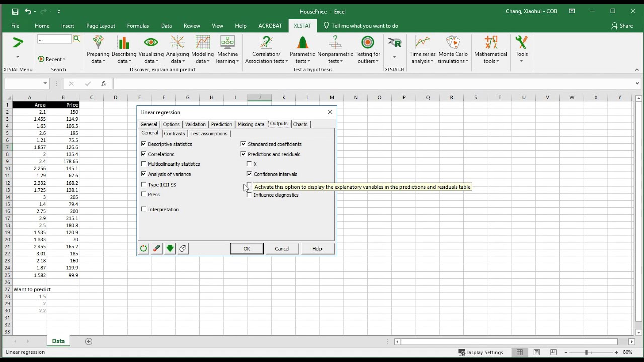The image size is (644, 362).
Task: Toggle Analysis of variance checkbox
Action: (144, 174)
